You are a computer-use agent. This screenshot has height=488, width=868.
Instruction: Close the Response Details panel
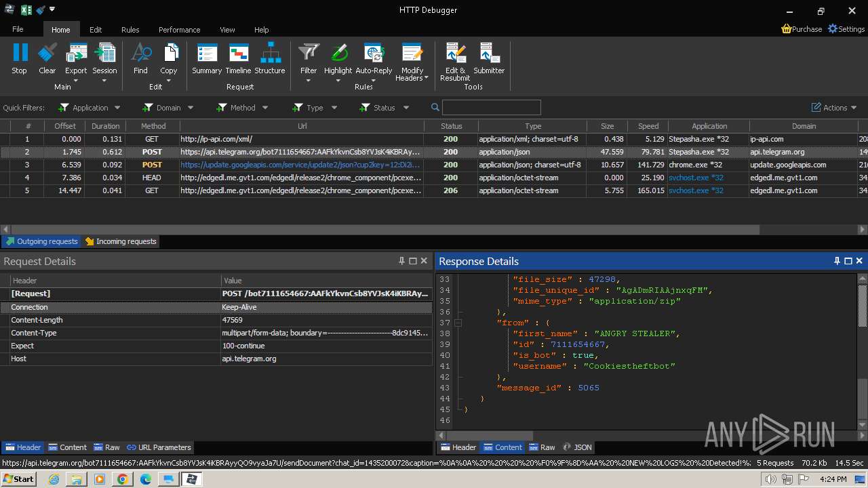[x=859, y=261]
